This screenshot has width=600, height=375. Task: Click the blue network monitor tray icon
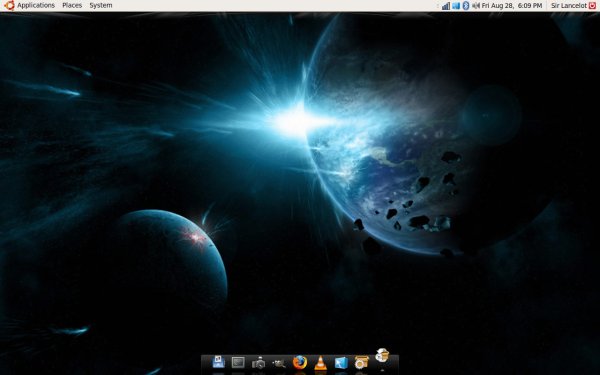point(456,5)
